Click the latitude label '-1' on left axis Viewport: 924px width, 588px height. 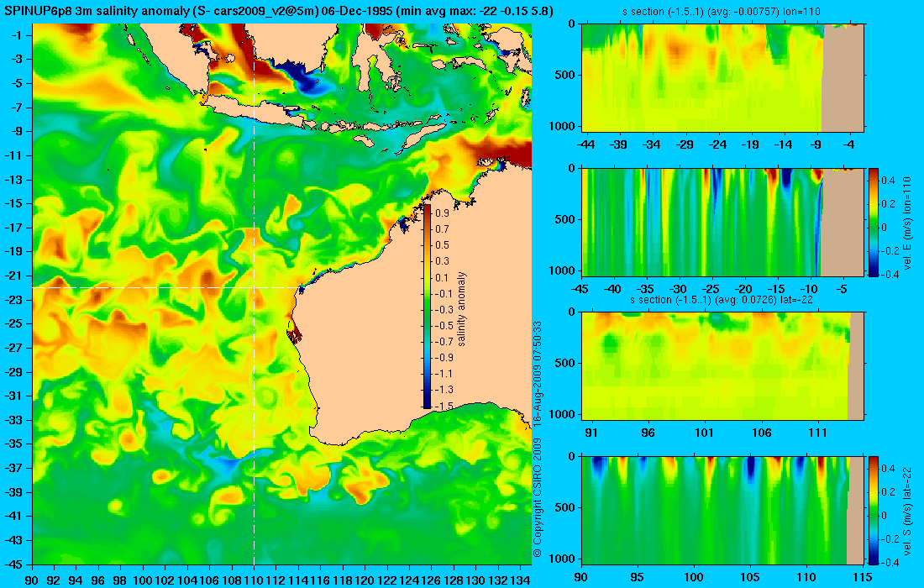(17, 35)
